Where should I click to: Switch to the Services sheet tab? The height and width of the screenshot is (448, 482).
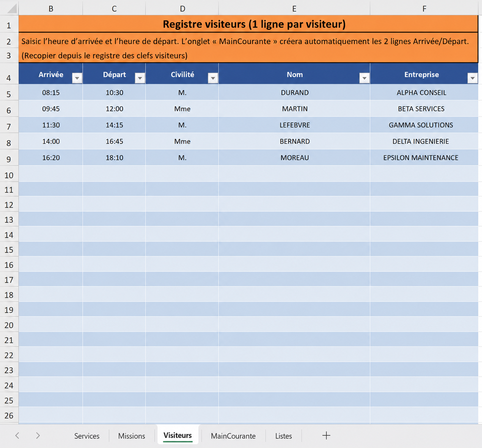(x=87, y=436)
